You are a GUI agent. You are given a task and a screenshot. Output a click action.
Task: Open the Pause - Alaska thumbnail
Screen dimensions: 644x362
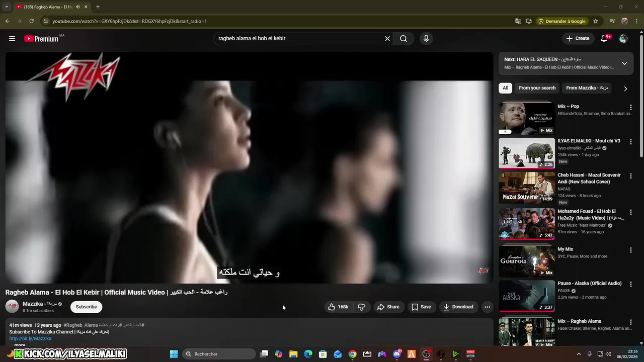pyautogui.click(x=527, y=296)
